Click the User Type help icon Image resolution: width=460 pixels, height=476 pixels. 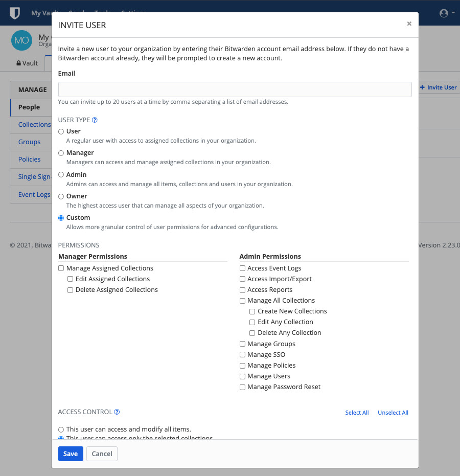[x=95, y=120]
